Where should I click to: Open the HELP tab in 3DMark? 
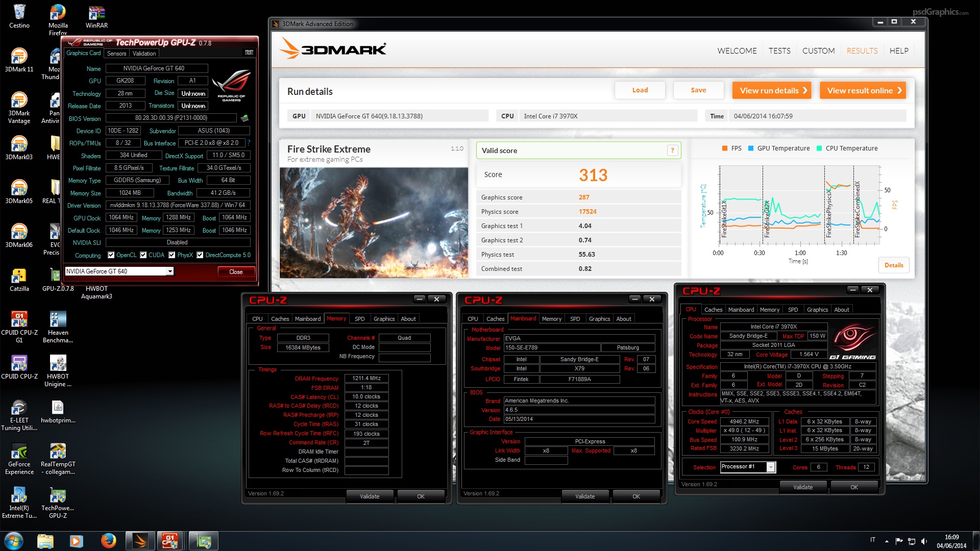pyautogui.click(x=899, y=51)
